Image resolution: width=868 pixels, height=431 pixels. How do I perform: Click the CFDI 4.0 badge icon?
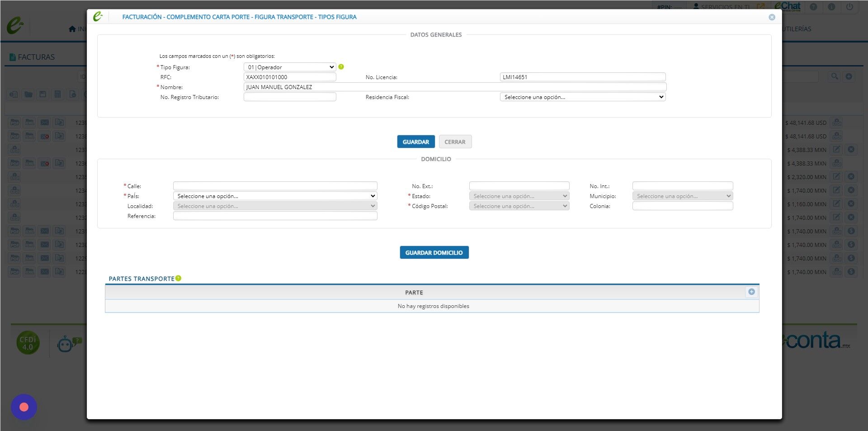pos(28,343)
